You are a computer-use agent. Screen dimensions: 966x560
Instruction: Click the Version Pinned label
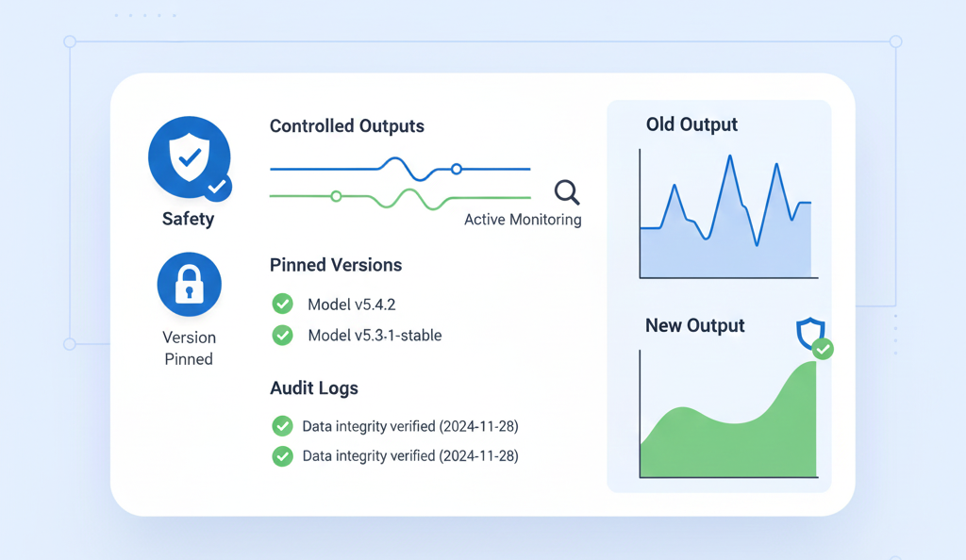point(189,348)
